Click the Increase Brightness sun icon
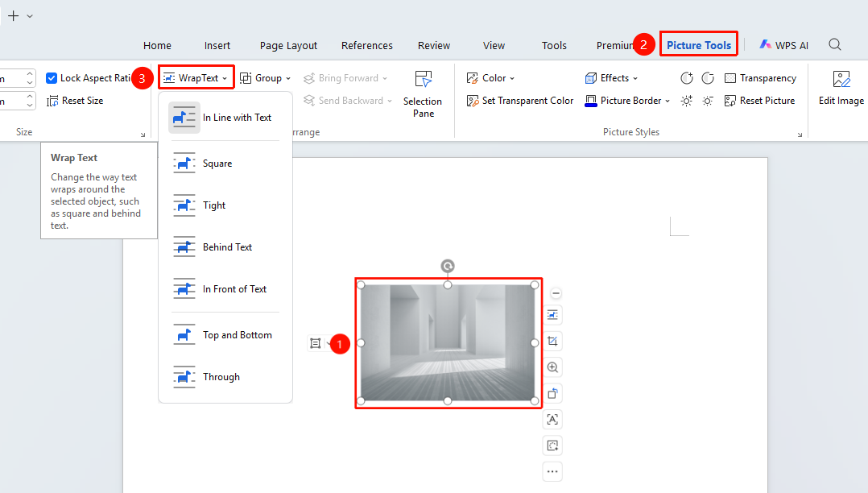The height and width of the screenshot is (493, 868). coord(686,101)
